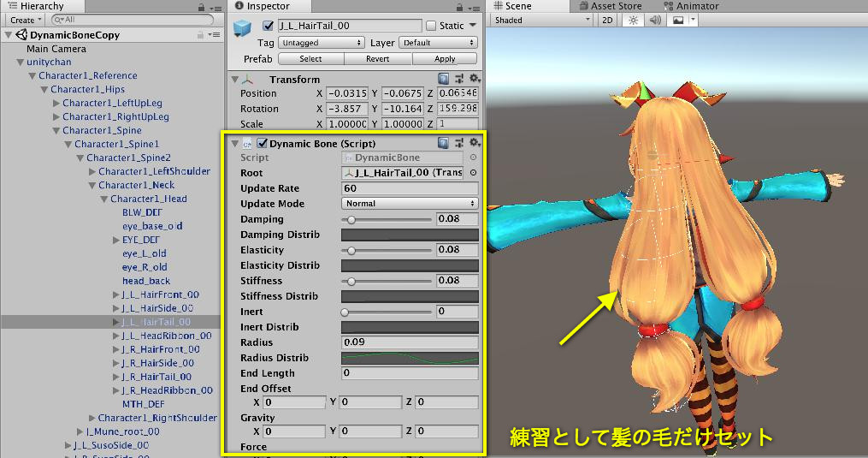Screen dimensions: 868x458
Task: Toggle scene audio speaker icon
Action: pyautogui.click(x=655, y=21)
